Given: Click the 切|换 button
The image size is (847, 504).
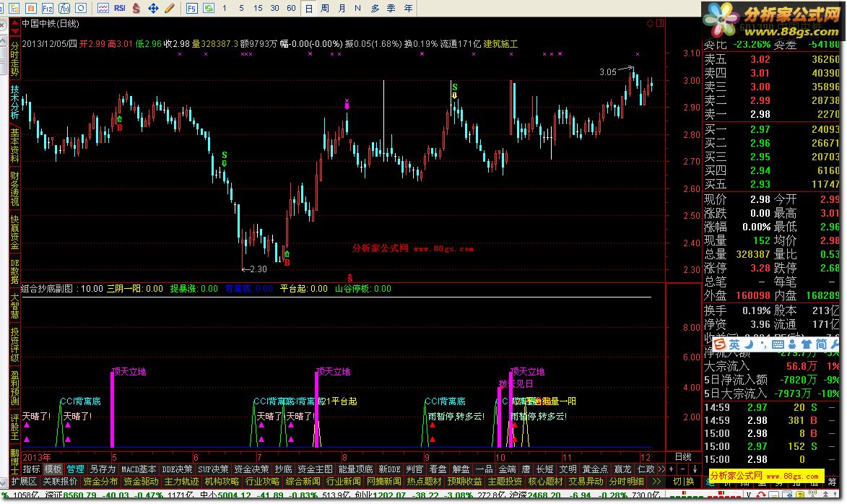Looking at the screenshot, I should (683, 481).
